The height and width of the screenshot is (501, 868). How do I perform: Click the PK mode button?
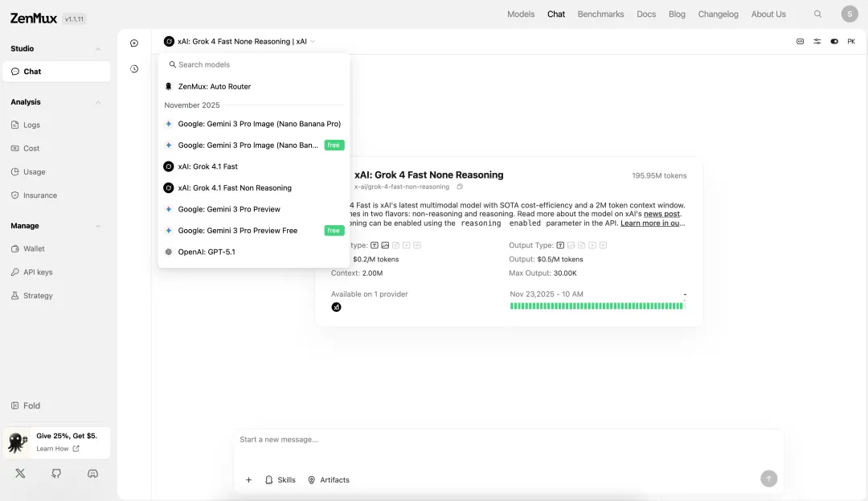tap(851, 41)
